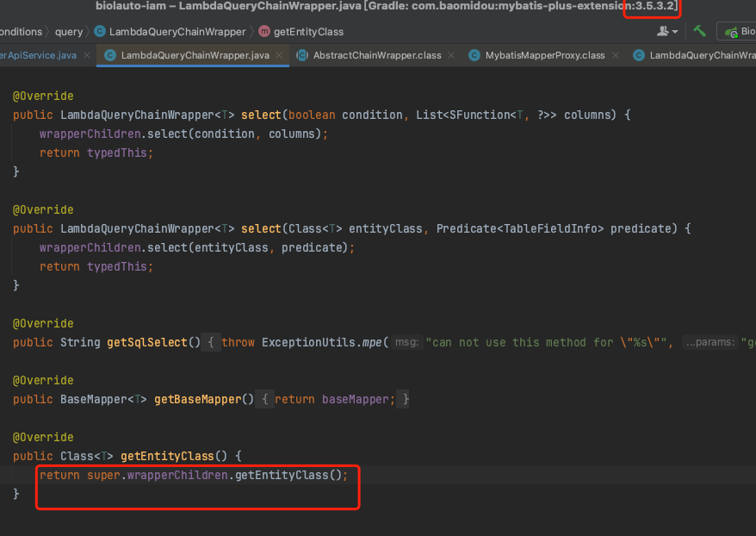
Task: Select the class icon beside LambdaQueryChainWrapper breadcrumb
Action: pyautogui.click(x=101, y=31)
